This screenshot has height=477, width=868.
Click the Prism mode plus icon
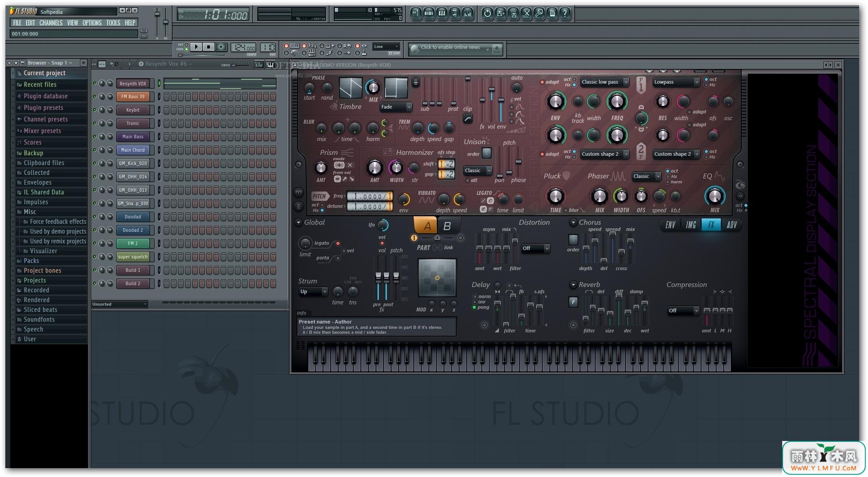point(339,165)
